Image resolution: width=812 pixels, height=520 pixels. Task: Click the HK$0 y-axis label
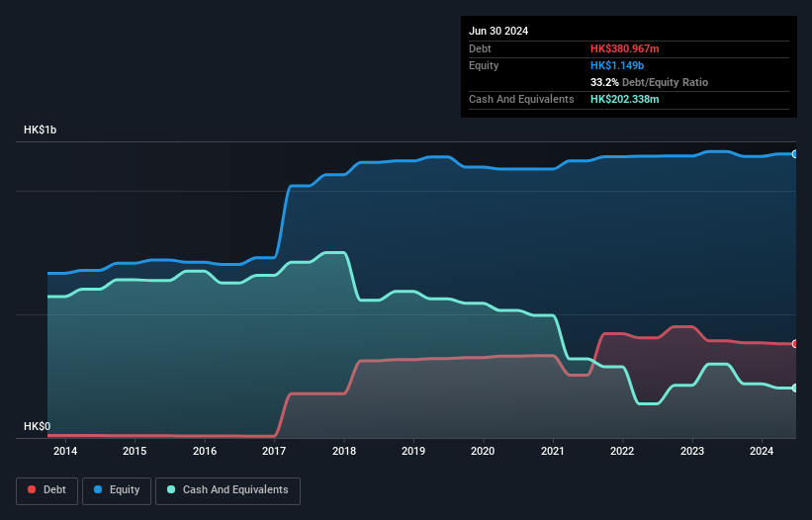38,426
